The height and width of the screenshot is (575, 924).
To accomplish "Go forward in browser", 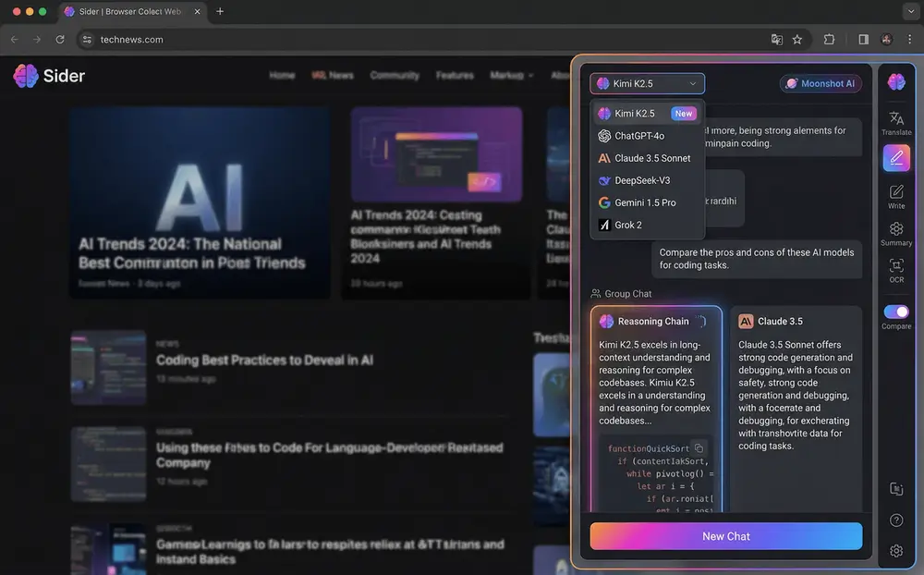I will (37, 40).
